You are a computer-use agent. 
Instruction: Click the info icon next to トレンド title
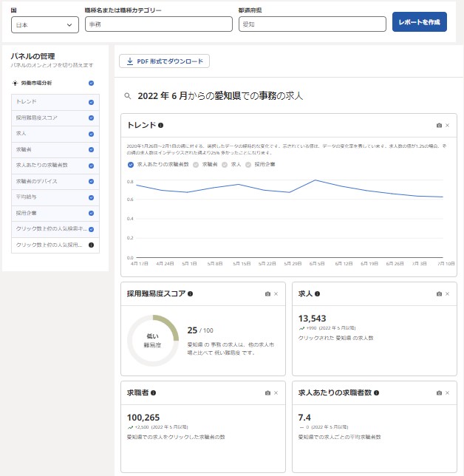click(x=161, y=126)
